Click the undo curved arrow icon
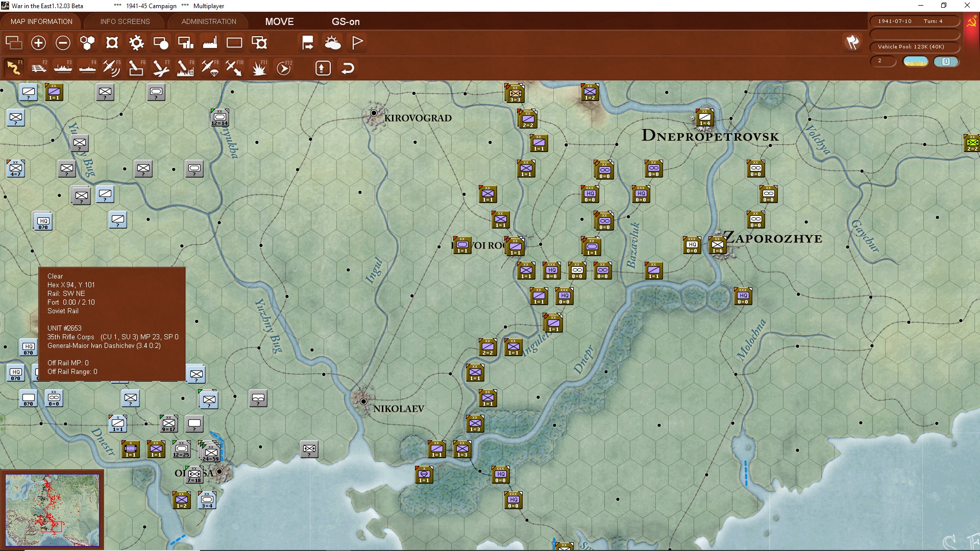 [348, 68]
